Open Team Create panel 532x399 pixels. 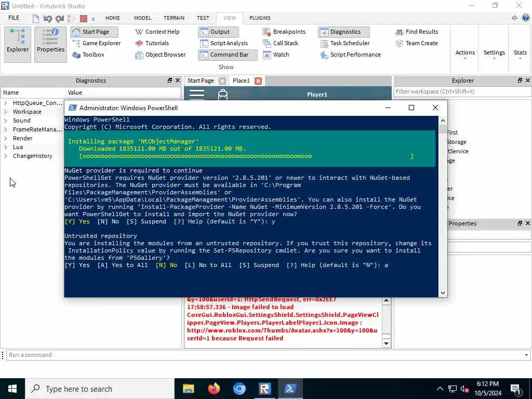417,43
